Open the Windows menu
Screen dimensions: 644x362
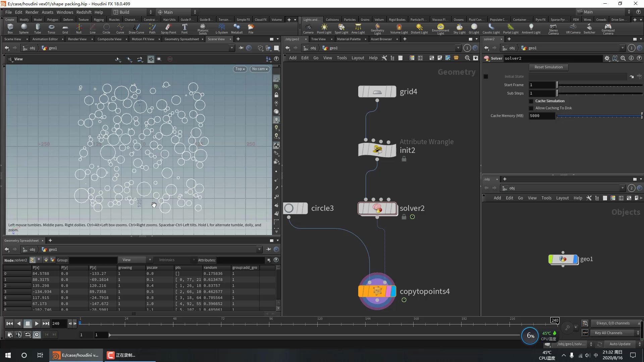(64, 12)
